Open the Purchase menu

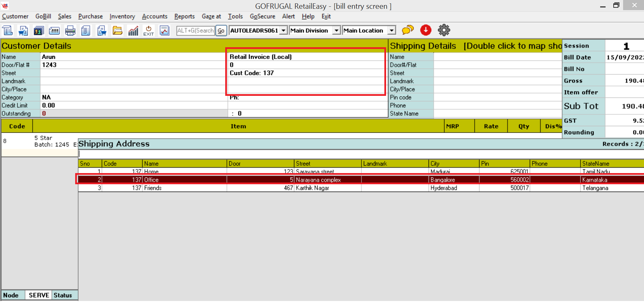(90, 16)
